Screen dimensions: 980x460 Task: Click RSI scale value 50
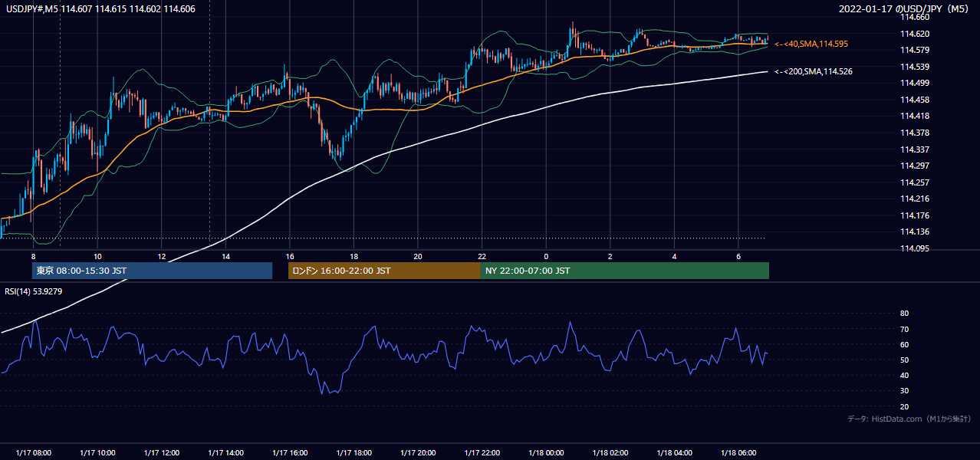pos(904,360)
